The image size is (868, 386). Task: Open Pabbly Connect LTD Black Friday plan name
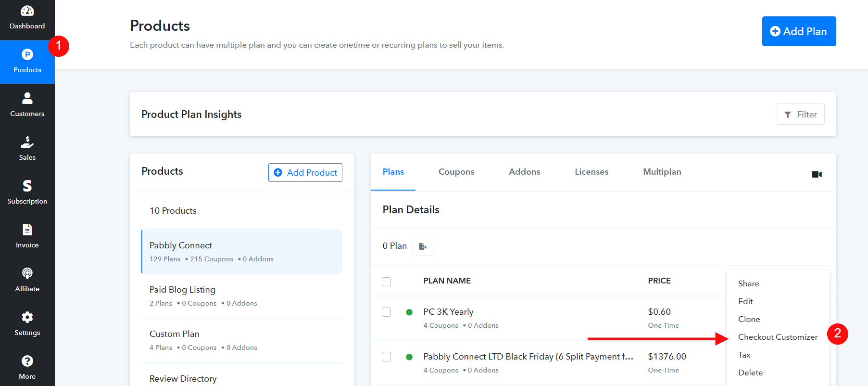(x=528, y=357)
